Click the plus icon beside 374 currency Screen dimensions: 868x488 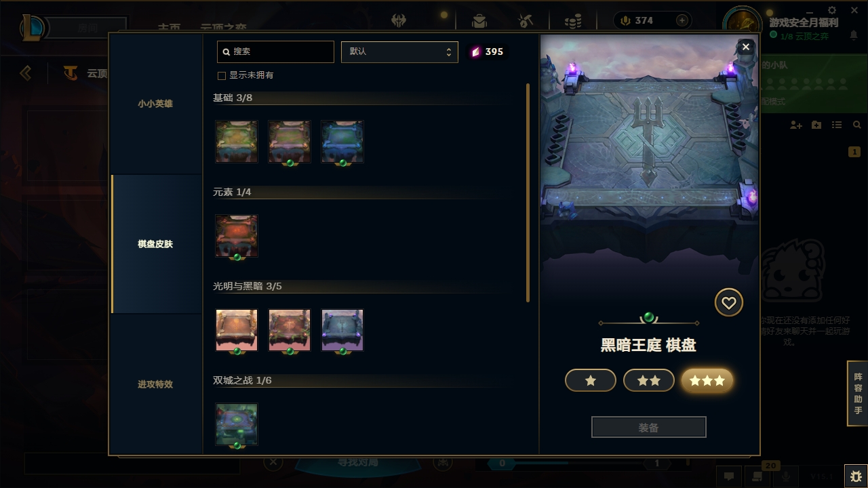[x=682, y=20]
